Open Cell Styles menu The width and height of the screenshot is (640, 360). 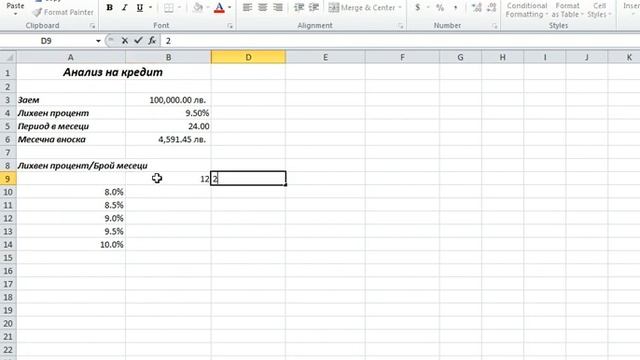(x=599, y=10)
